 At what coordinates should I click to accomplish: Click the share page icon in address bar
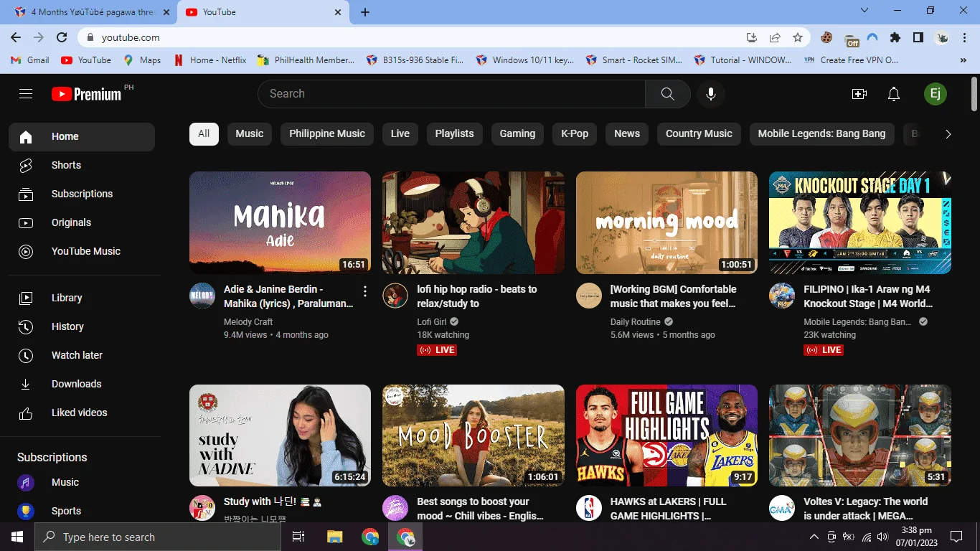[x=775, y=37]
